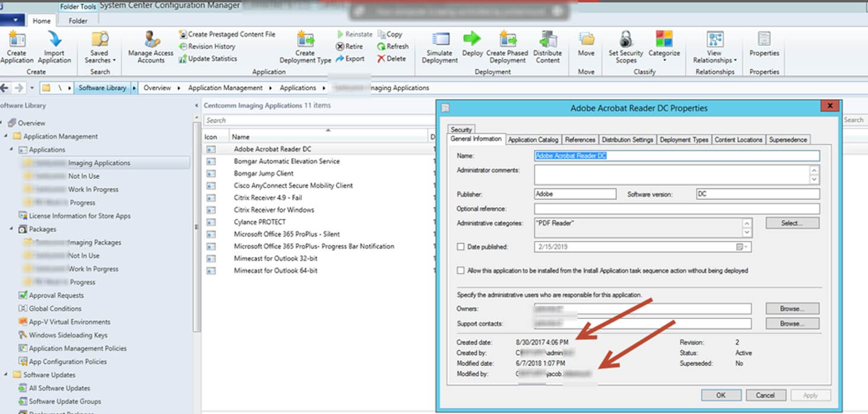Click the Copy ribbon command

click(390, 34)
